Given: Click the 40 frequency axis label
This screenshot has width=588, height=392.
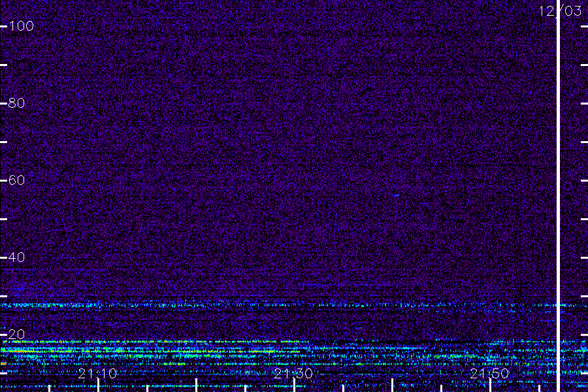Looking at the screenshot, I should 16,257.
